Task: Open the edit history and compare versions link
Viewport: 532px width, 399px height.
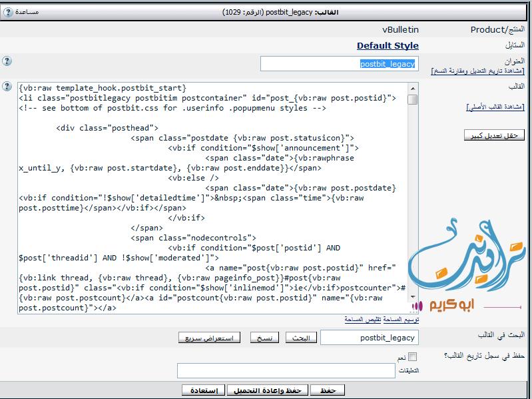Action: tap(477, 71)
